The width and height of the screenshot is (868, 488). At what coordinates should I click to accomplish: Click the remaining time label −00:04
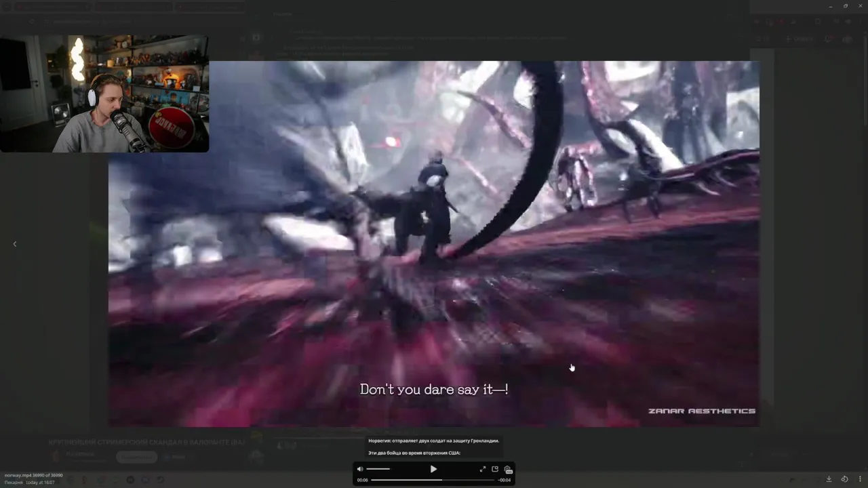pyautogui.click(x=505, y=480)
